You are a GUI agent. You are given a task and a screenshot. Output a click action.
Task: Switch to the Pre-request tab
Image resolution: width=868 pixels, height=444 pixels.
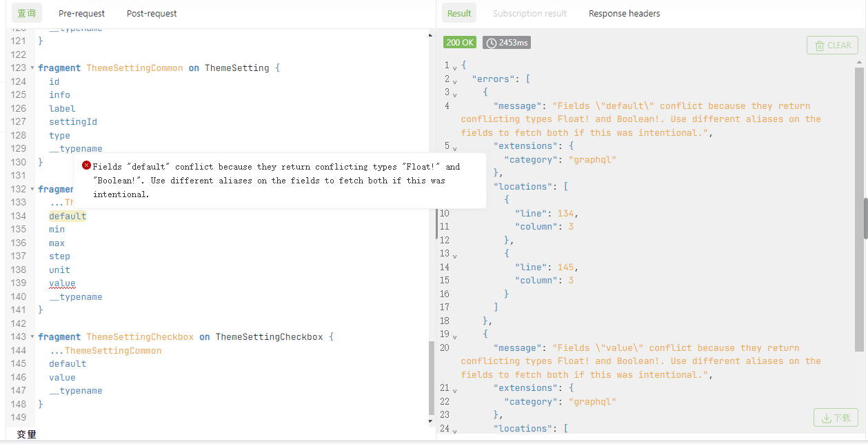click(81, 13)
